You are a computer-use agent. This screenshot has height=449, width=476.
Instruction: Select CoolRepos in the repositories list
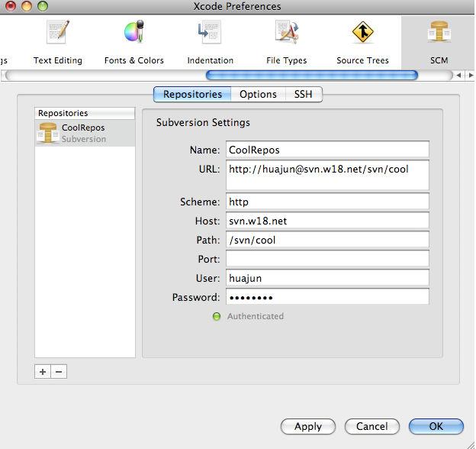pyautogui.click(x=84, y=133)
